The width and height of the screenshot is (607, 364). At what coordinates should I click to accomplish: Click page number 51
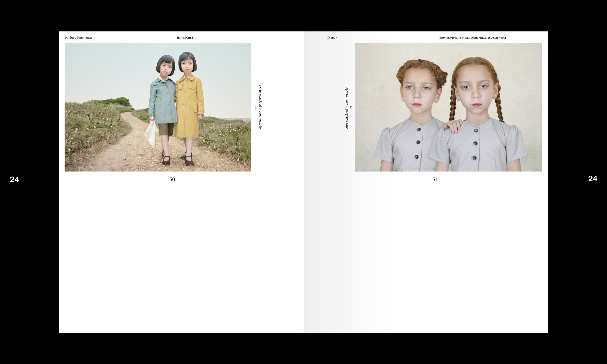(x=435, y=179)
